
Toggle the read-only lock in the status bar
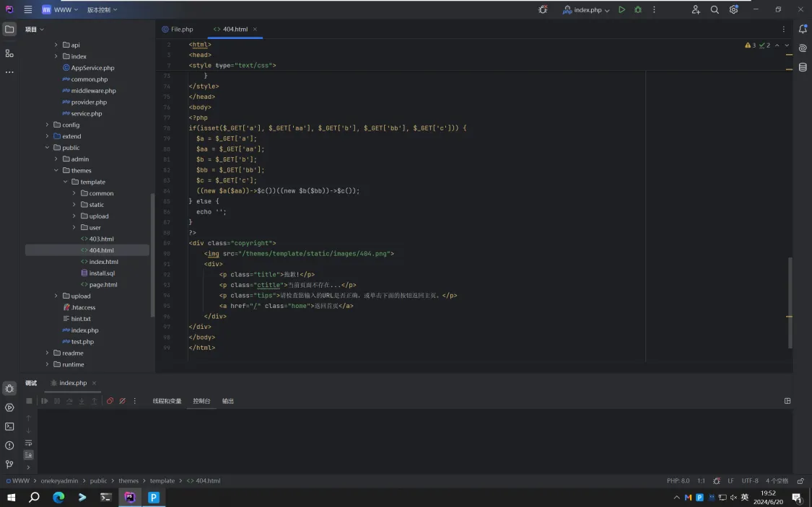pos(800,480)
